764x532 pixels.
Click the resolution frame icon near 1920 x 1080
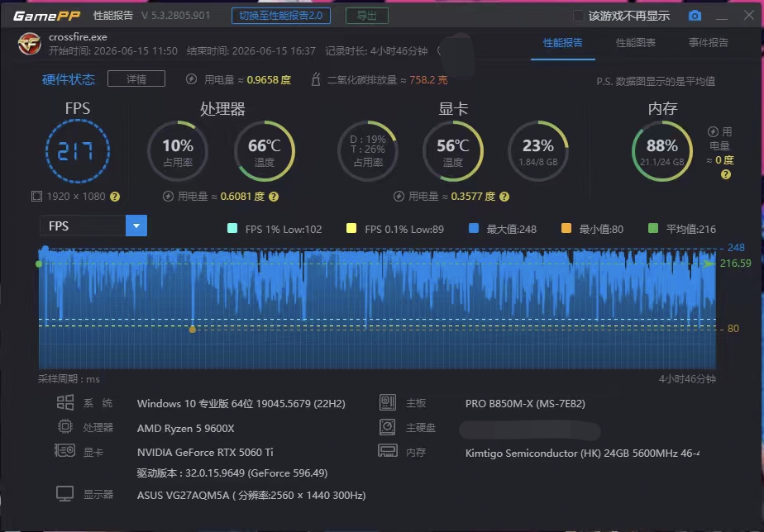(36, 196)
